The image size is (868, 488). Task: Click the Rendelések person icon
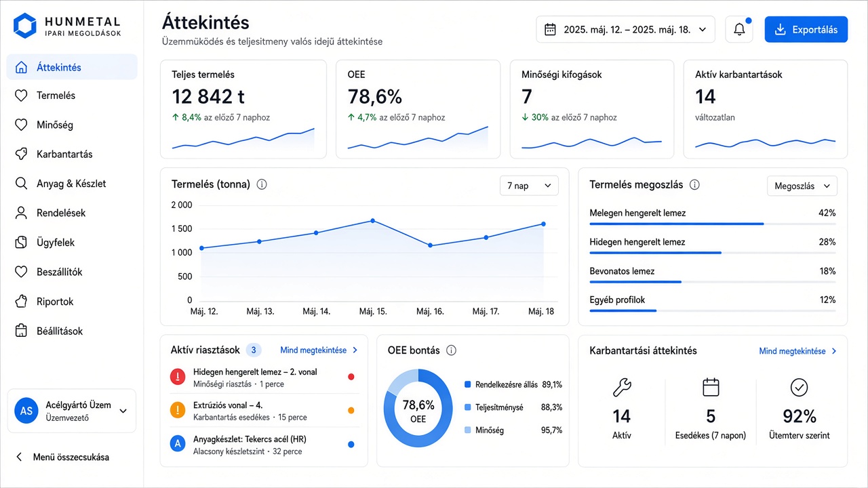pos(22,213)
